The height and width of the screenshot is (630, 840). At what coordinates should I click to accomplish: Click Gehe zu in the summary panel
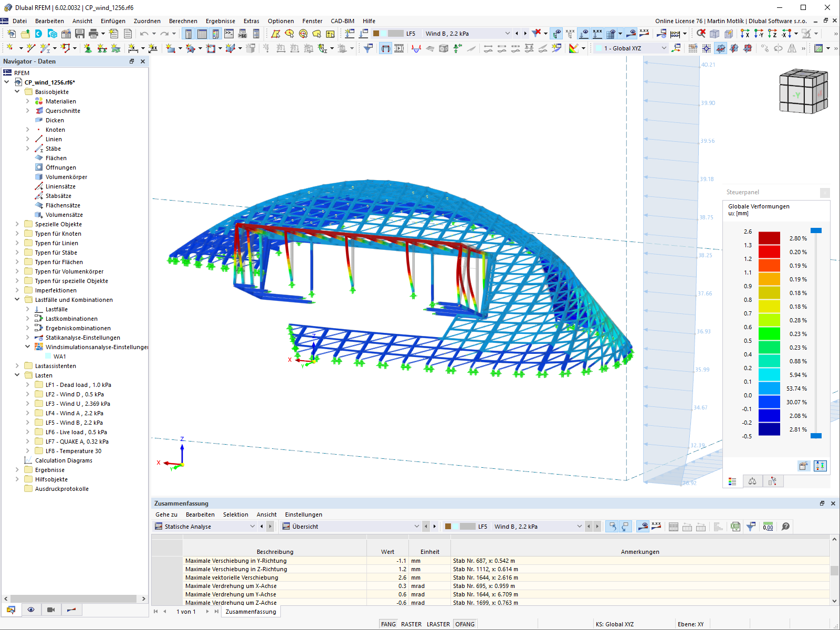point(166,514)
